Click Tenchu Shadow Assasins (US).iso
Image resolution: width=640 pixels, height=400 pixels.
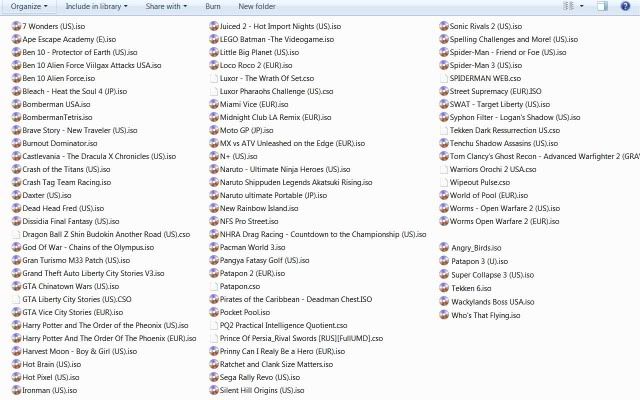point(504,143)
